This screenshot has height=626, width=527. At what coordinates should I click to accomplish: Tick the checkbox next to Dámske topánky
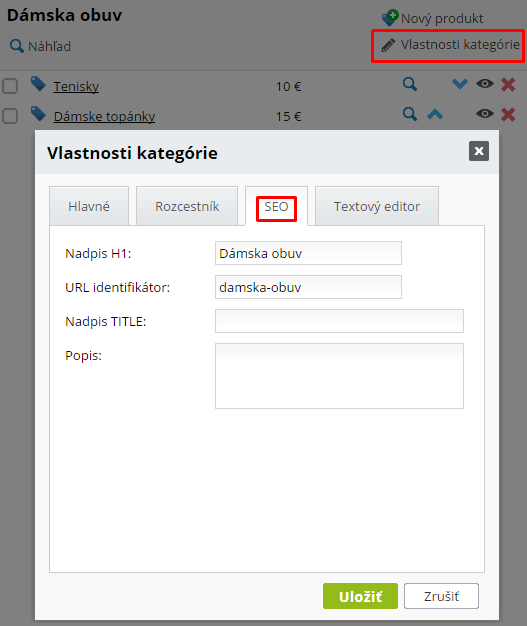(x=10, y=116)
